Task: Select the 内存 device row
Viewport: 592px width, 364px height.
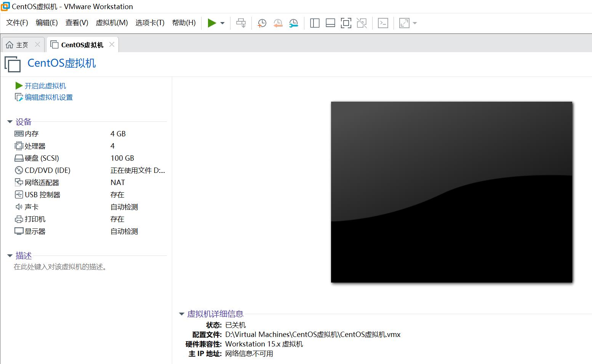Action: pos(90,134)
